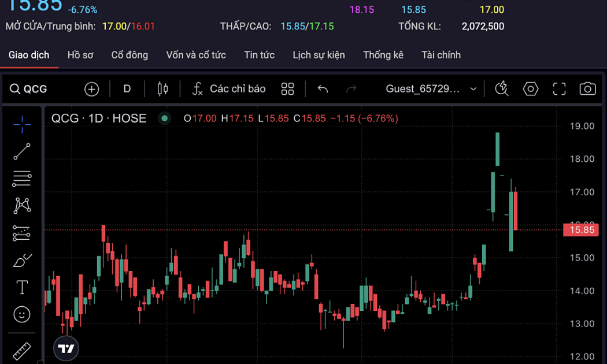Open candlestick chart type selector
This screenshot has width=607, height=364.
(162, 89)
